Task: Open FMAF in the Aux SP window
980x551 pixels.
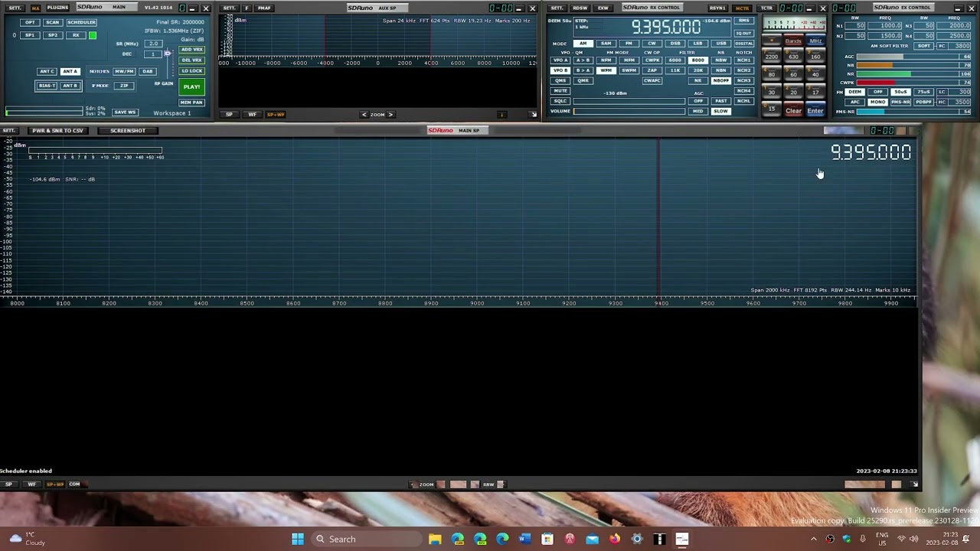Action: point(264,8)
